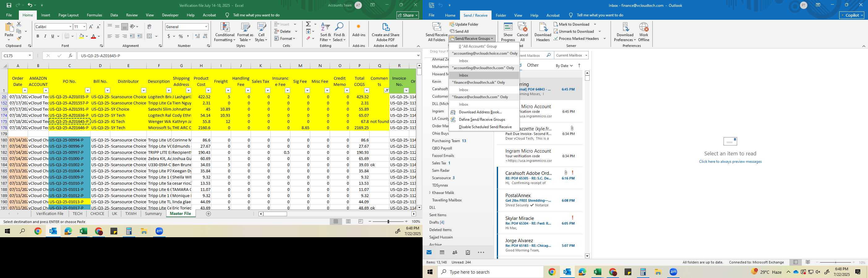
Task: Open Zoom from the left taskbar
Action: pyautogui.click(x=159, y=231)
